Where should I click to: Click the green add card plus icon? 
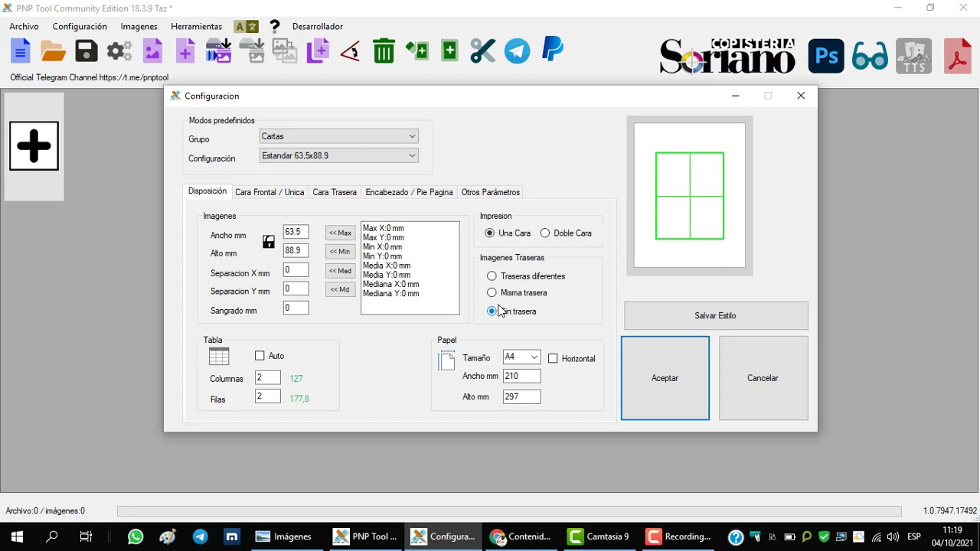click(449, 51)
